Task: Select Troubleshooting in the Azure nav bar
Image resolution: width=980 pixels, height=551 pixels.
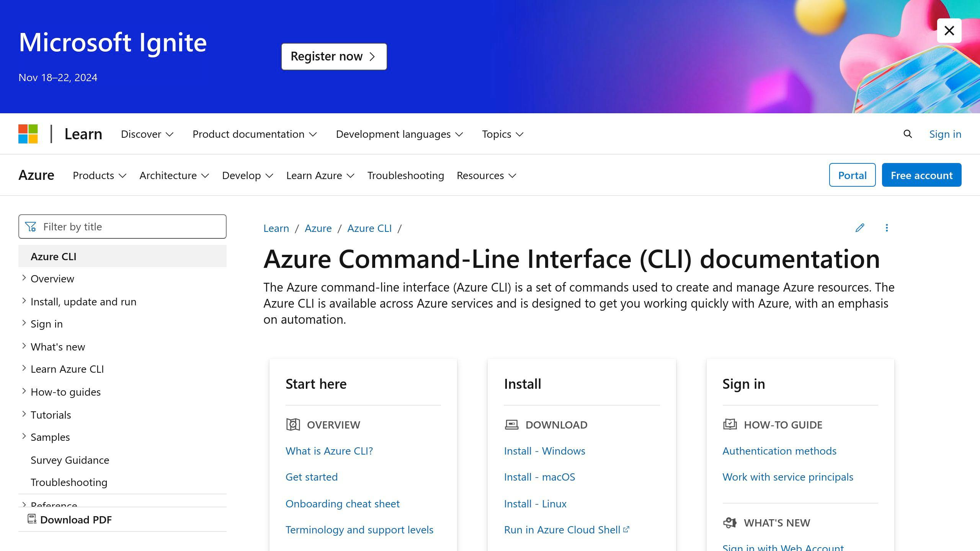Action: pyautogui.click(x=406, y=175)
